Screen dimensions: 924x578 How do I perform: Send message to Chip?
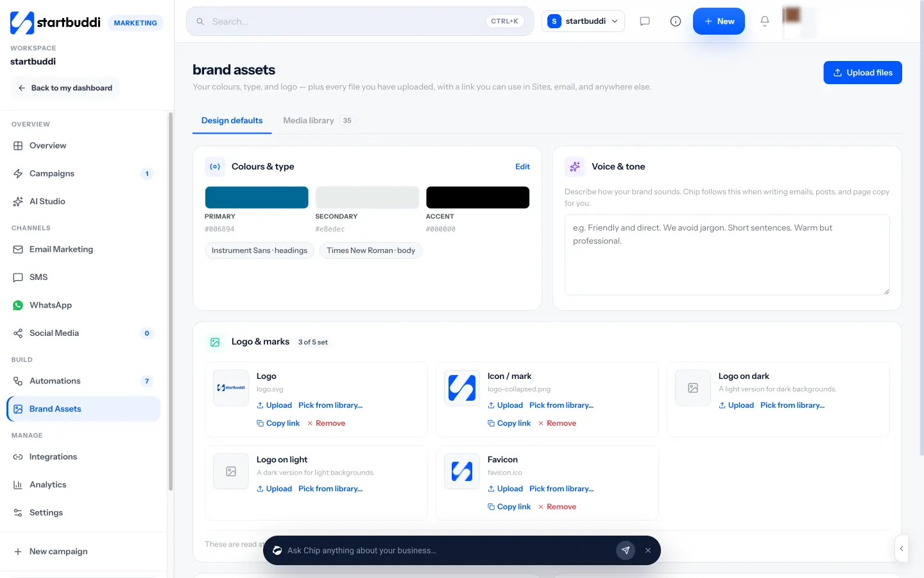[x=626, y=550]
